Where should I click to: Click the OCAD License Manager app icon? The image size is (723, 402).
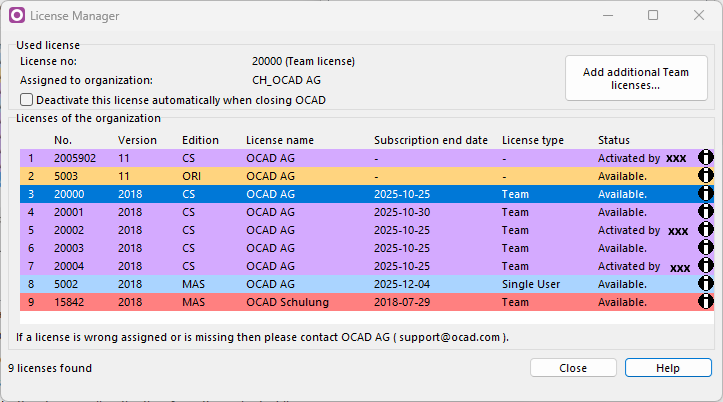click(x=17, y=15)
